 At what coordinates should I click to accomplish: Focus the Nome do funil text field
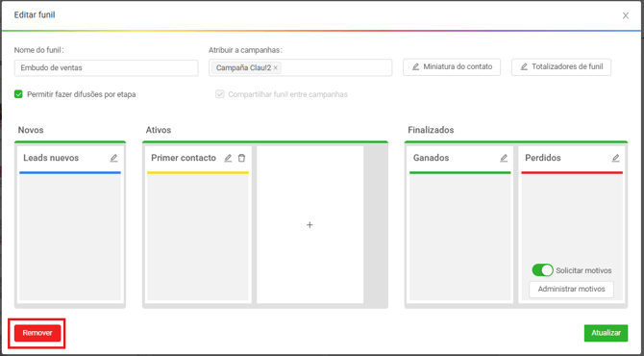coord(106,67)
